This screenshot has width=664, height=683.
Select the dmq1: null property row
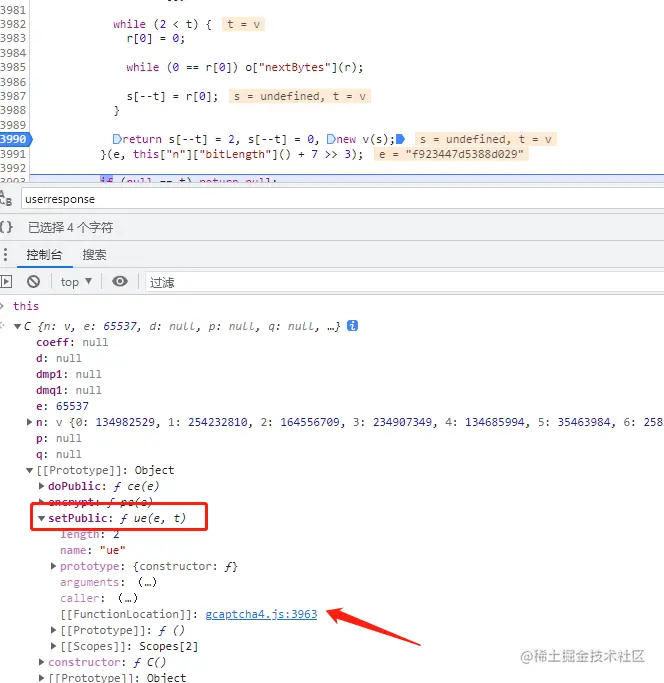pos(69,390)
